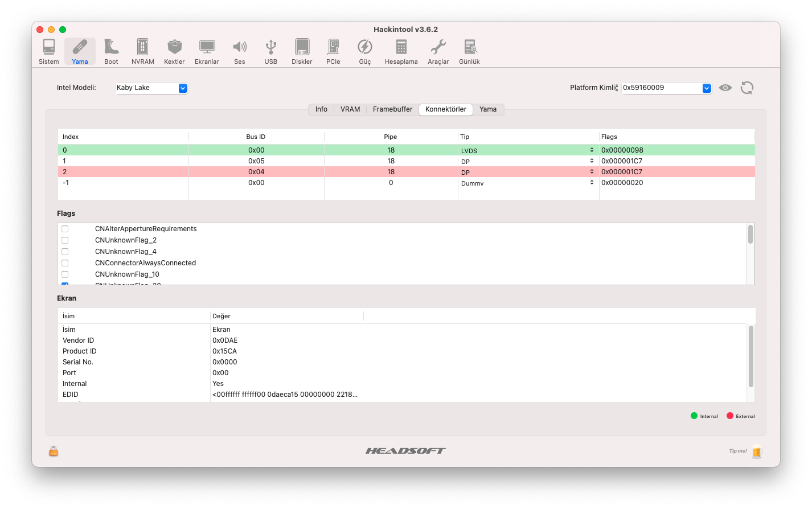Viewport: 812px width, 509px height.
Task: Open the USB section icon
Action: [x=270, y=51]
